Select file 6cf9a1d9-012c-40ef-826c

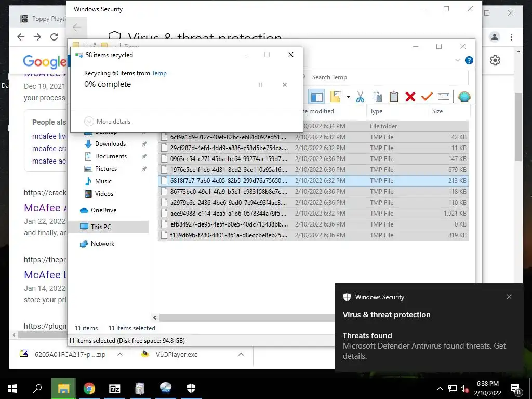pyautogui.click(x=313, y=137)
